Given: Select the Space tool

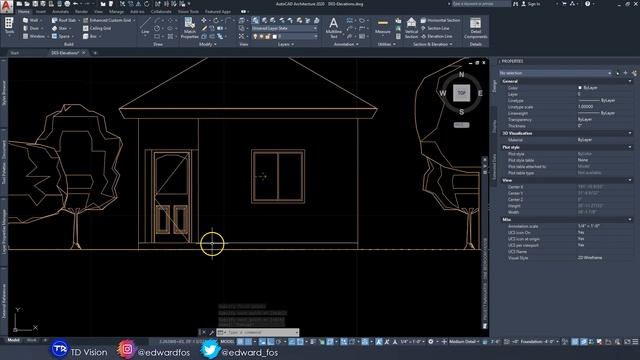Looking at the screenshot, I should (62, 36).
